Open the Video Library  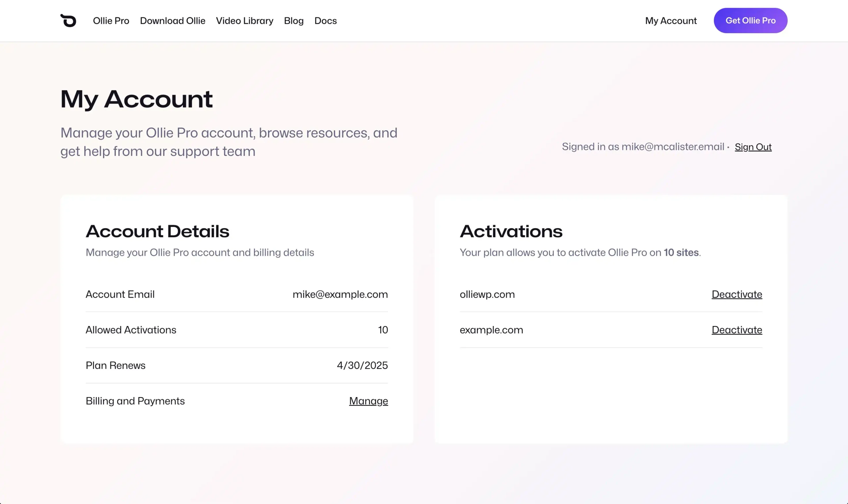pos(245,21)
